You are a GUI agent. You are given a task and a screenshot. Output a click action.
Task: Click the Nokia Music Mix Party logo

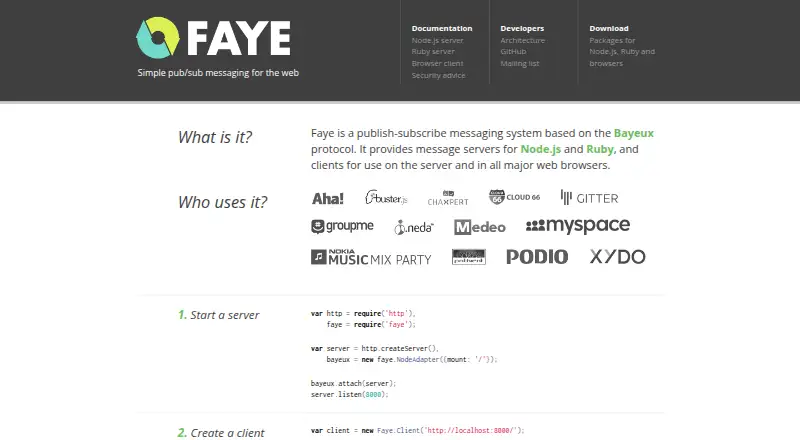pos(371,257)
